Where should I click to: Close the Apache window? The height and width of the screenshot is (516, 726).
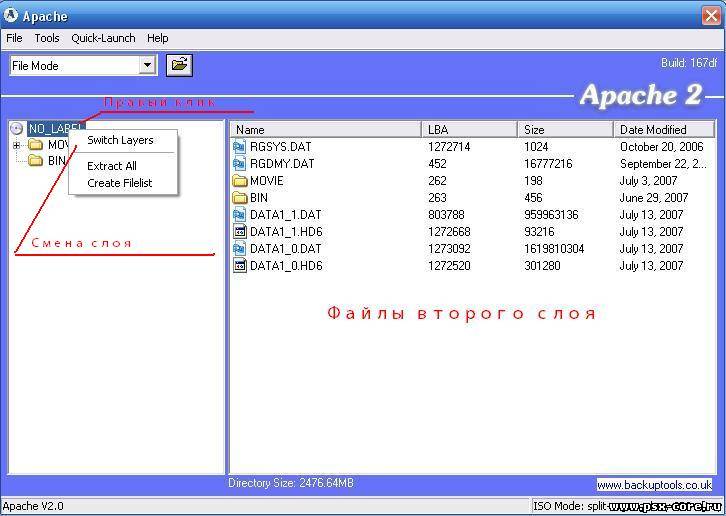point(711,16)
